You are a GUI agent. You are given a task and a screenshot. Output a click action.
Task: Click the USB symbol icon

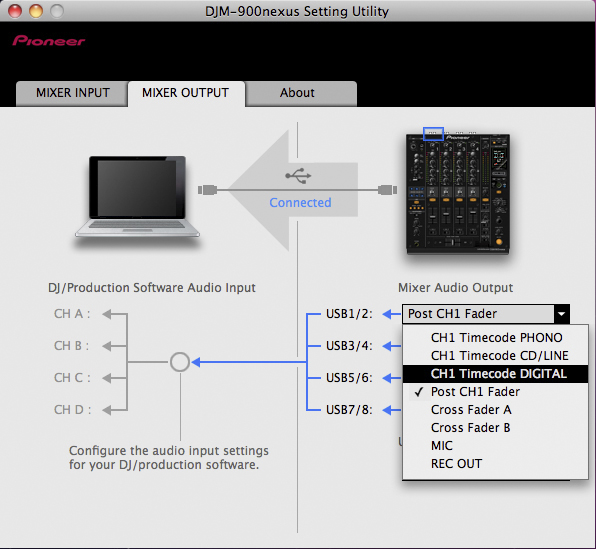tap(298, 176)
